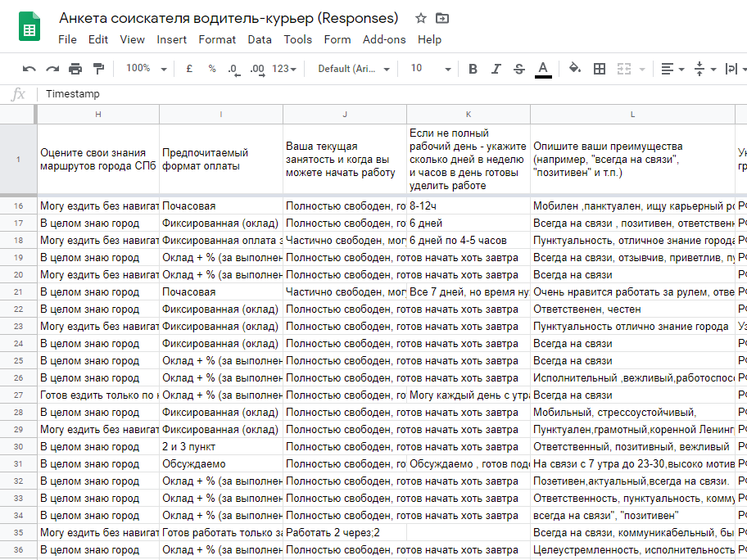Click the move to folder icon
The height and width of the screenshot is (560, 747).
442,18
